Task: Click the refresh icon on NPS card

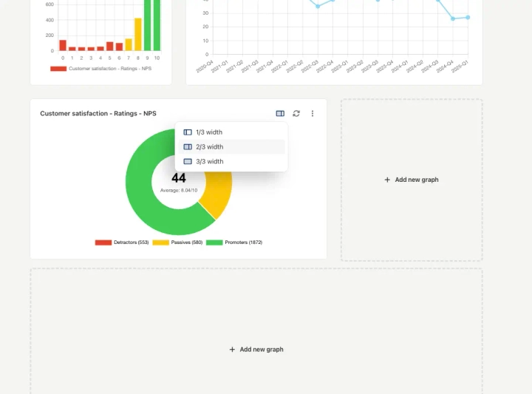Action: tap(296, 114)
